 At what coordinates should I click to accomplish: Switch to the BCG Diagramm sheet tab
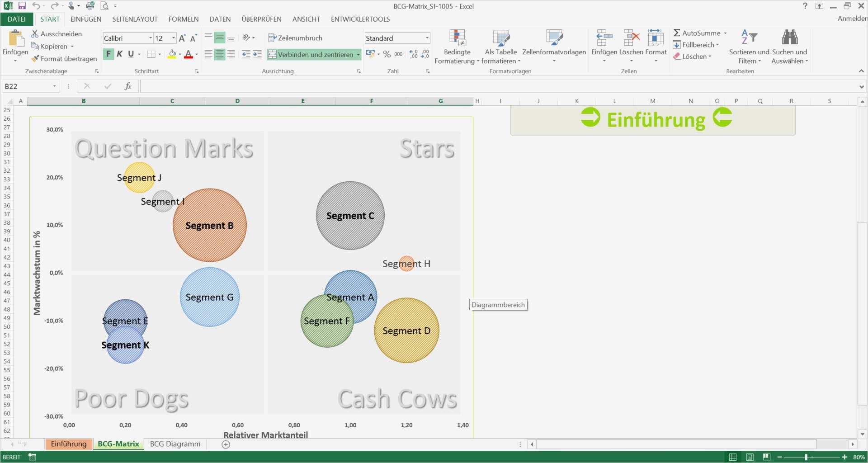pyautogui.click(x=175, y=444)
